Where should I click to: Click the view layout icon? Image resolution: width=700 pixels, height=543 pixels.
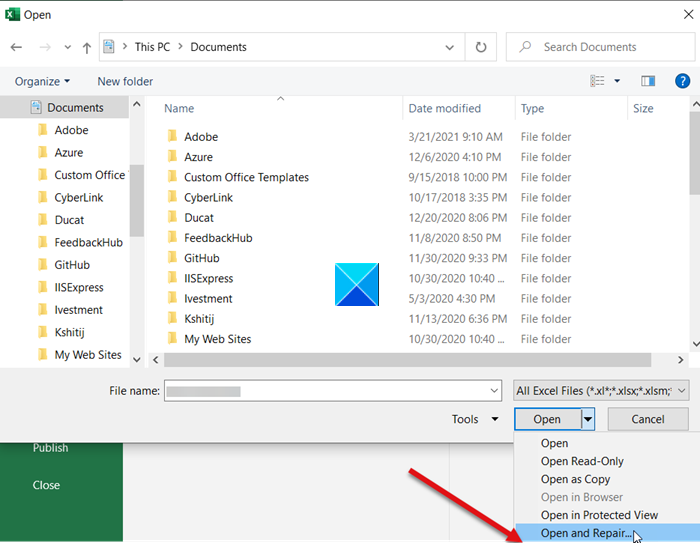tap(597, 81)
